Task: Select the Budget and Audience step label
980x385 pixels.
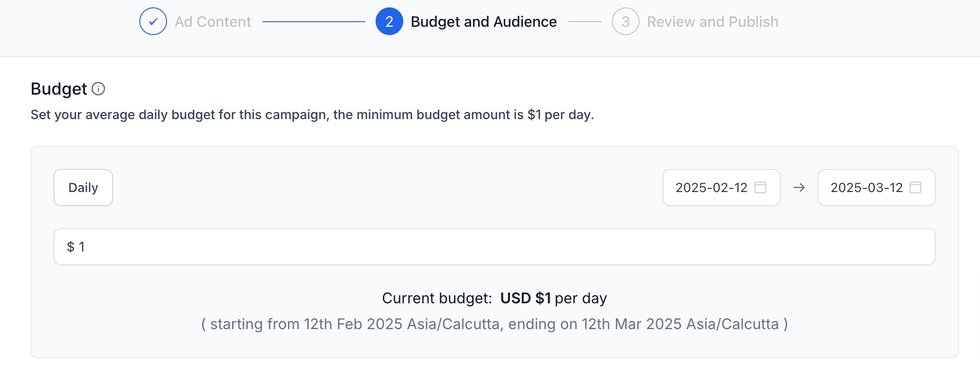Action: point(484,22)
